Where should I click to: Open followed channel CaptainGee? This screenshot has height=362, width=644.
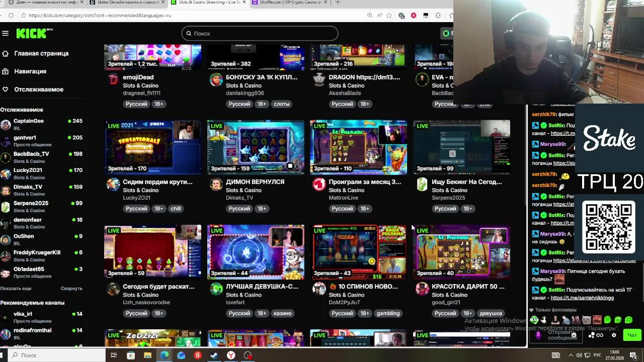[41, 124]
